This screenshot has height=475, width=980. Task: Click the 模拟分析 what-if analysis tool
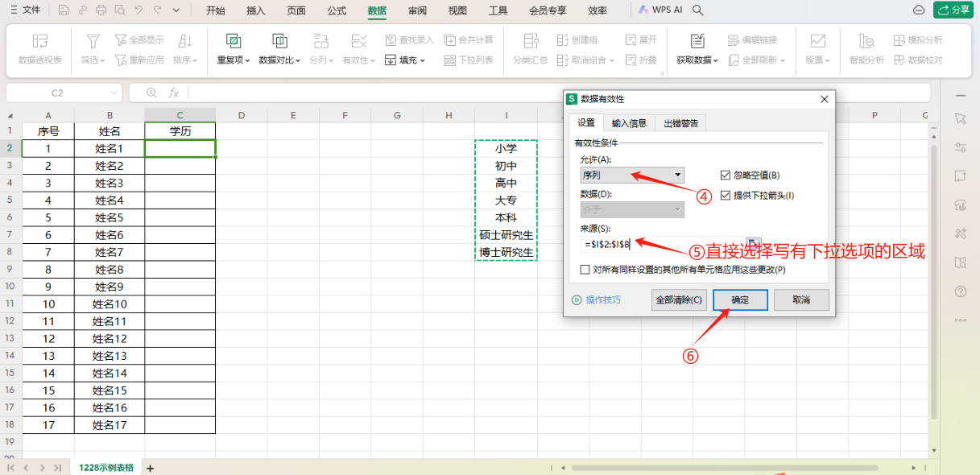pos(918,39)
